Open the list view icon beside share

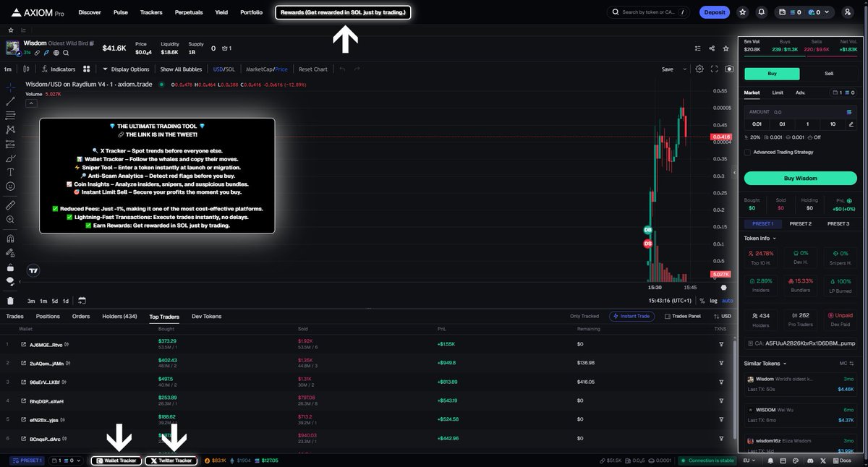tap(698, 48)
